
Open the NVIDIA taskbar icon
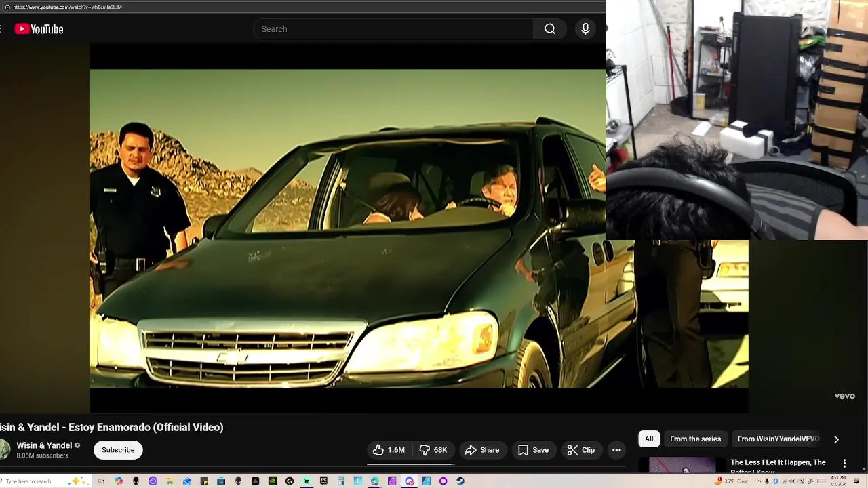272,481
